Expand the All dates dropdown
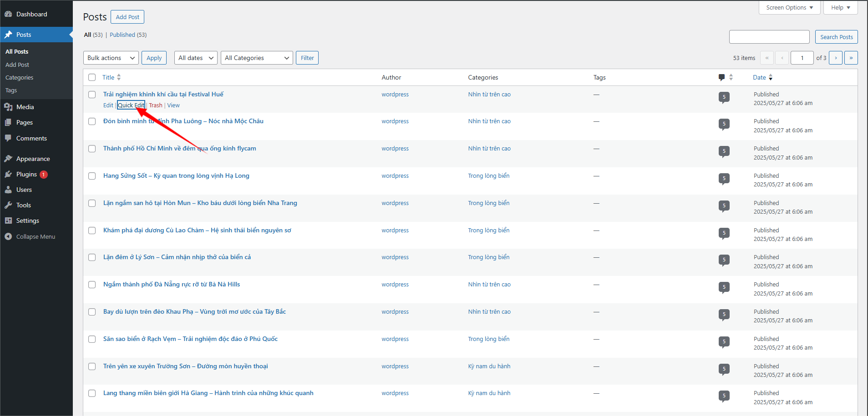The width and height of the screenshot is (868, 416). point(196,58)
